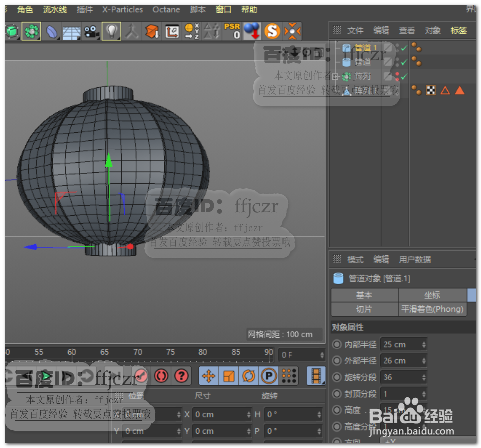Click the character figure icon
481x448 pixels.
pos(132,31)
